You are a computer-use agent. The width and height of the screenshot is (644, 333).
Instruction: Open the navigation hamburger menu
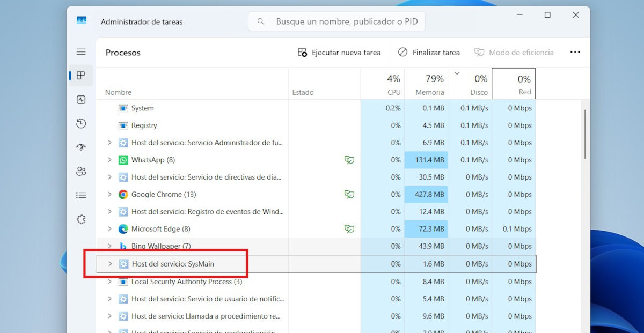[81, 51]
